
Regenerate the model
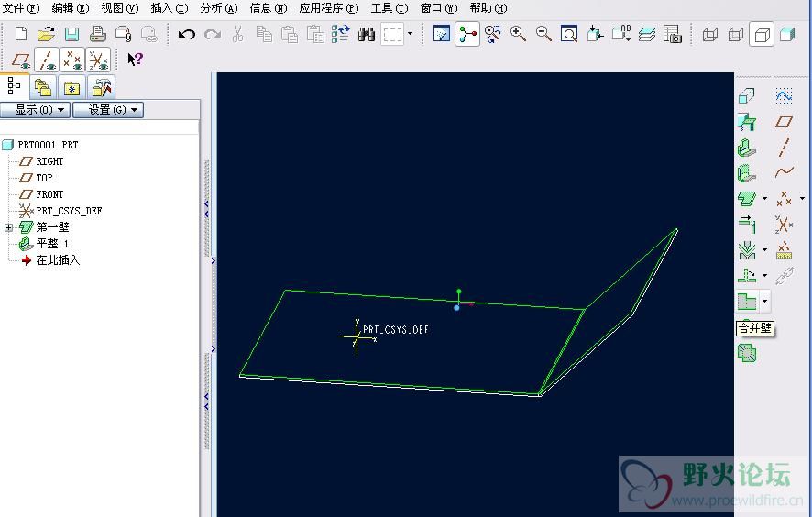340,34
